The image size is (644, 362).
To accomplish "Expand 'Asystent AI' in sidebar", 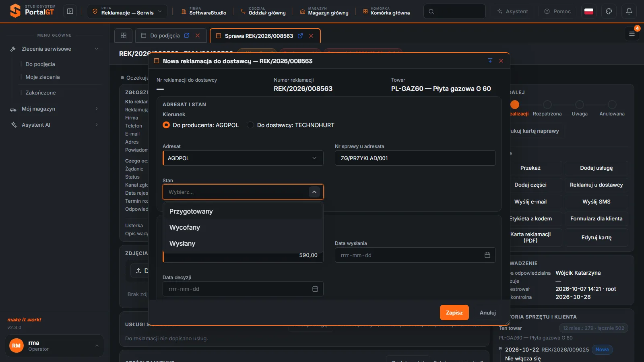I will pos(54,125).
